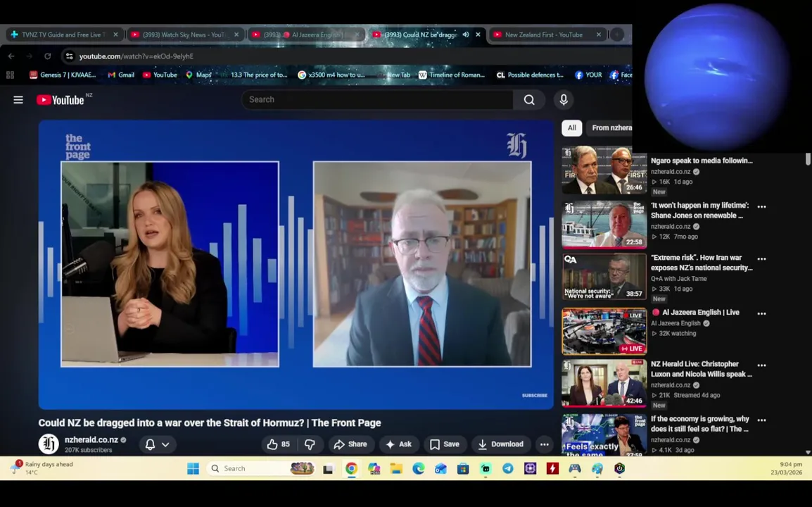
Task: Click the address bar URL
Action: 137,56
